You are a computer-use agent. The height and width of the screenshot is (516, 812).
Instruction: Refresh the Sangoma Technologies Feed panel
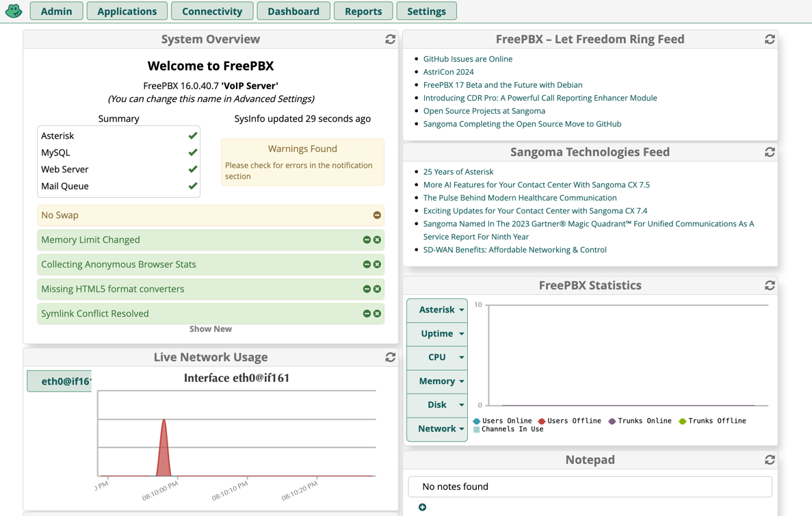[x=770, y=152]
